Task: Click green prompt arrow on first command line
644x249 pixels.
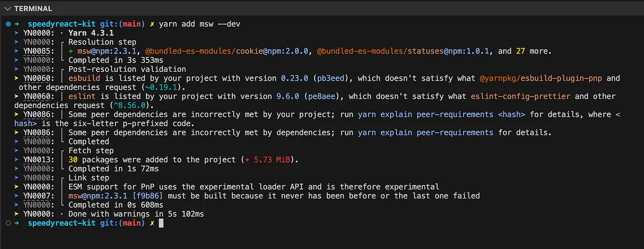Action: tap(17, 24)
